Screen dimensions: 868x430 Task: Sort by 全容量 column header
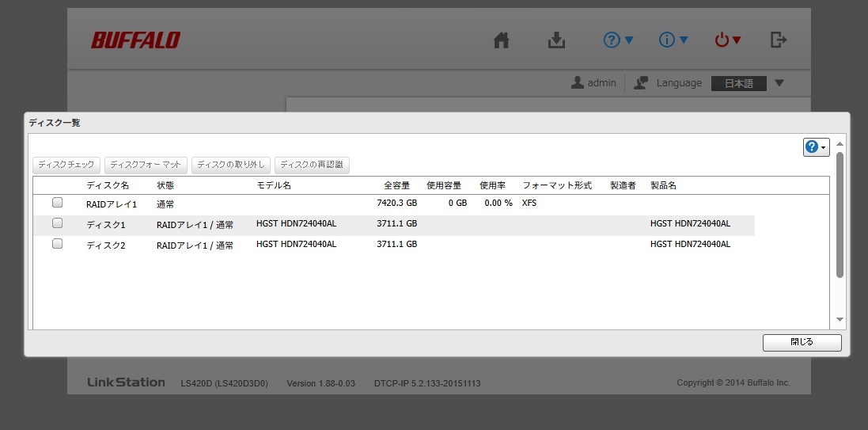(397, 185)
